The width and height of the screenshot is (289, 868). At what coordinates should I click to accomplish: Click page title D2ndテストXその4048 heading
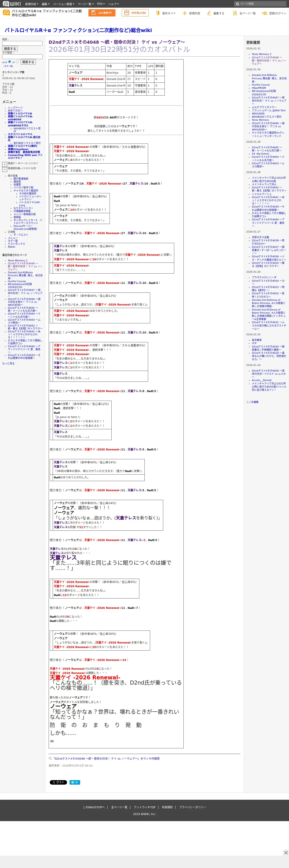click(x=117, y=42)
